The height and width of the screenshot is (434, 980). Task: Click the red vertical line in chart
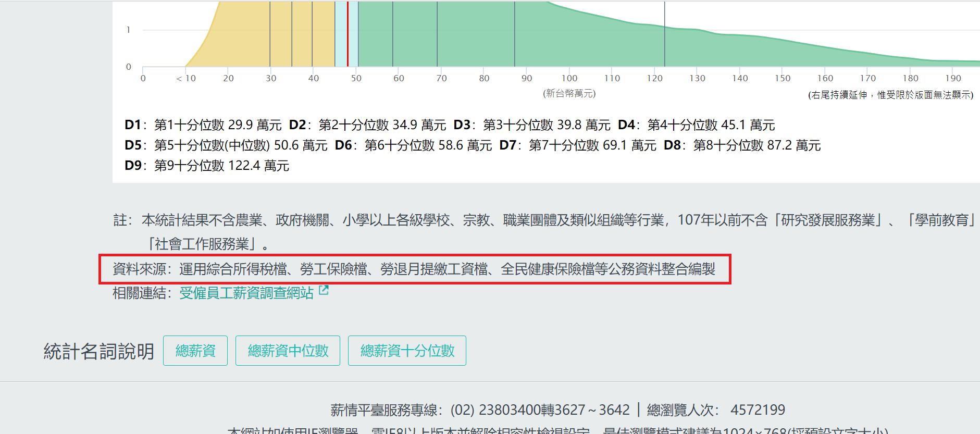point(348,34)
